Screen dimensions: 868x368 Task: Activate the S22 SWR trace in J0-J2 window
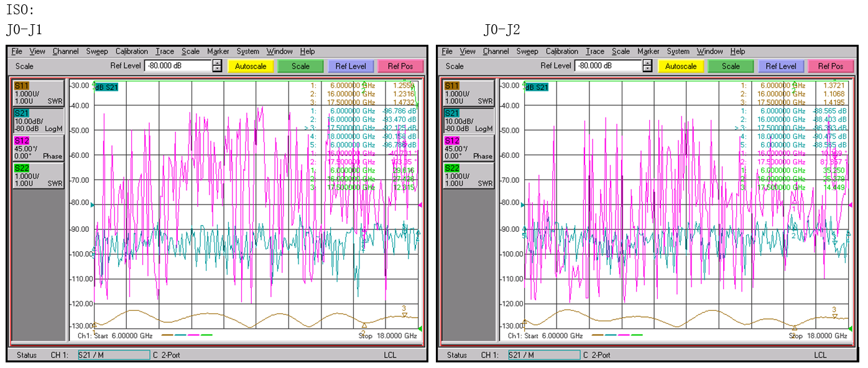468,175
